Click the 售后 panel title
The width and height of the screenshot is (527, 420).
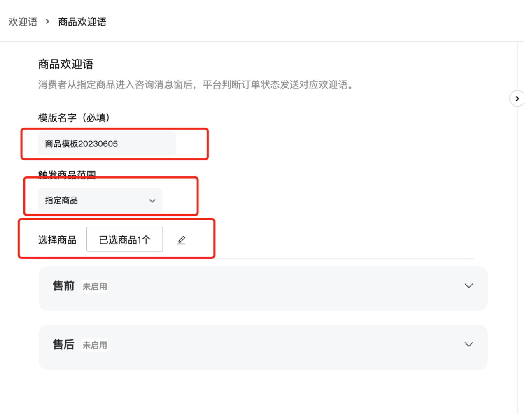click(x=63, y=345)
